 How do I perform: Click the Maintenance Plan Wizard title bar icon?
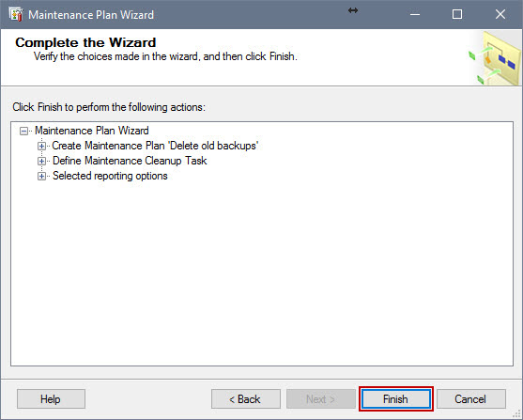[16, 15]
